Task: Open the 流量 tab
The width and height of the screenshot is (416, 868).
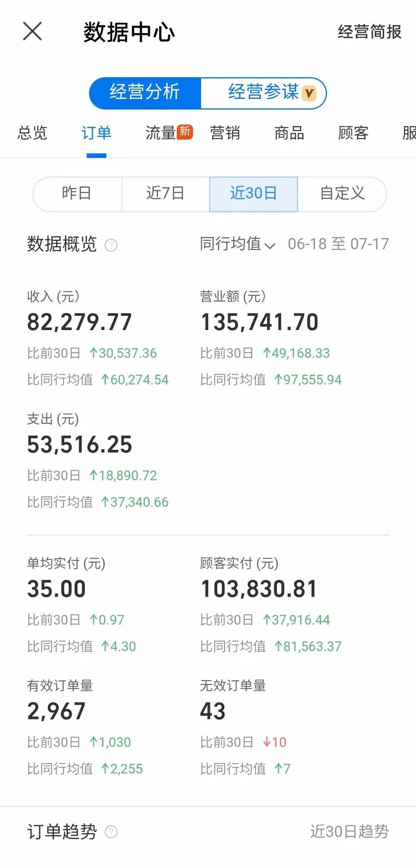Action: (x=160, y=133)
